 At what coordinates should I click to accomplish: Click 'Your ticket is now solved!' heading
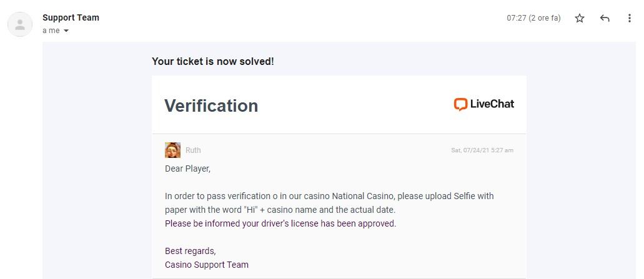(x=212, y=61)
